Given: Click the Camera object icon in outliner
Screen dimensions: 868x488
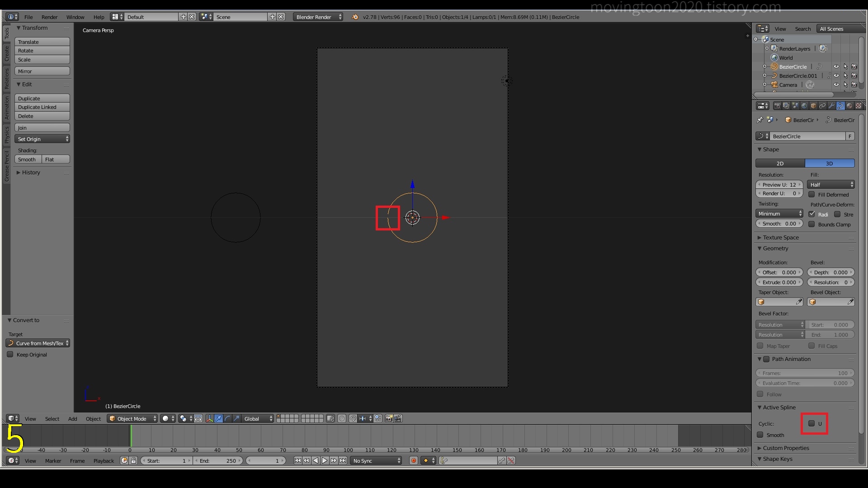Looking at the screenshot, I should [774, 84].
